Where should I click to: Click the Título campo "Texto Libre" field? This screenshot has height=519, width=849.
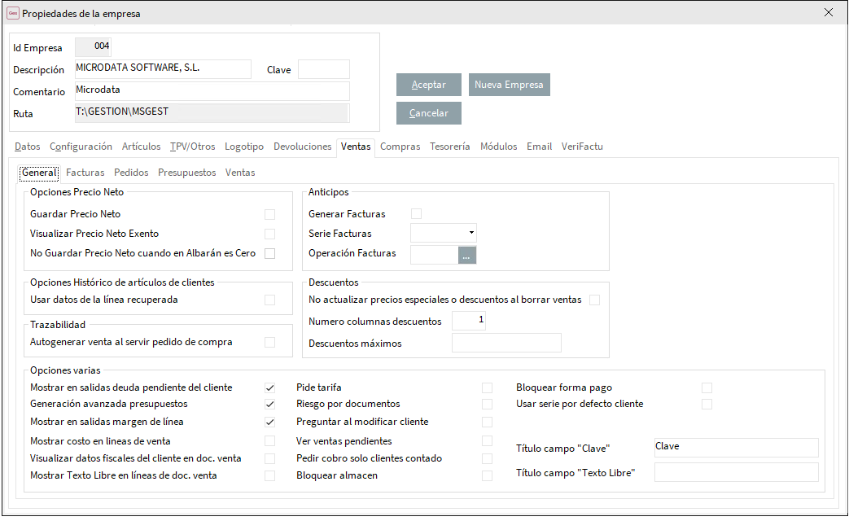[x=735, y=472]
